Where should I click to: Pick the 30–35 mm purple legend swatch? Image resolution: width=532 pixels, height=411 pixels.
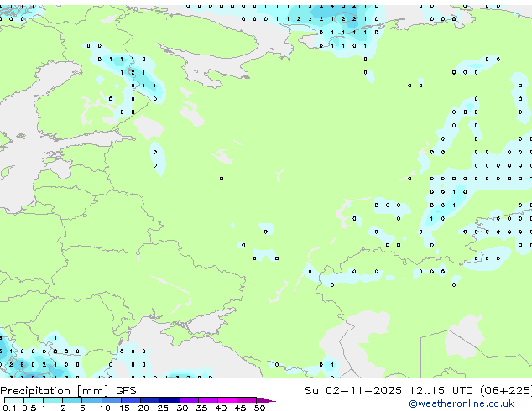[189, 400]
